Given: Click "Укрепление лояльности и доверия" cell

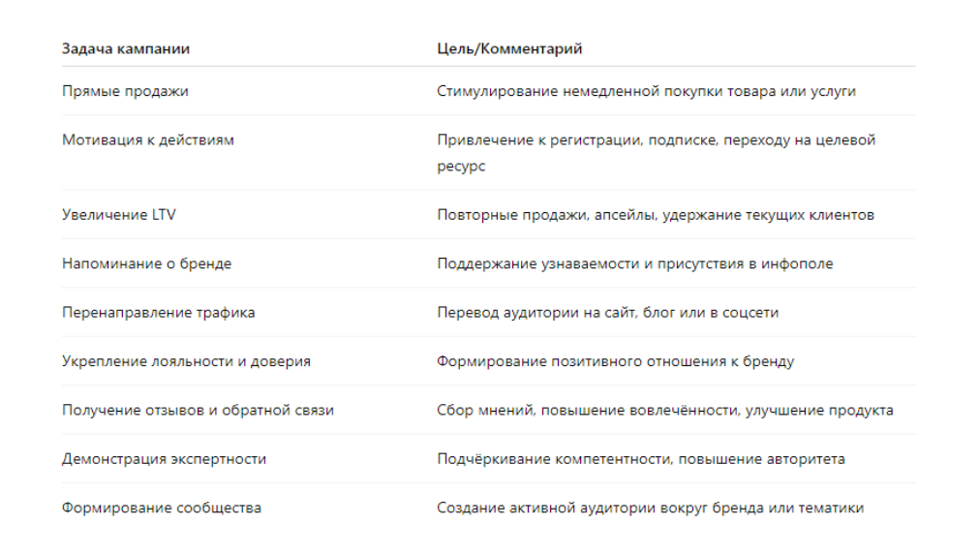Looking at the screenshot, I should pyautogui.click(x=186, y=361).
